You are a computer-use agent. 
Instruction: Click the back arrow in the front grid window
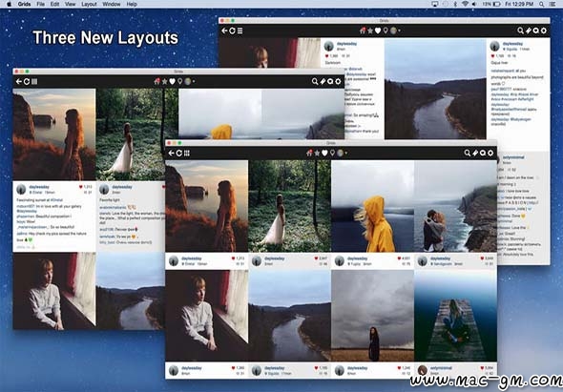(171, 153)
